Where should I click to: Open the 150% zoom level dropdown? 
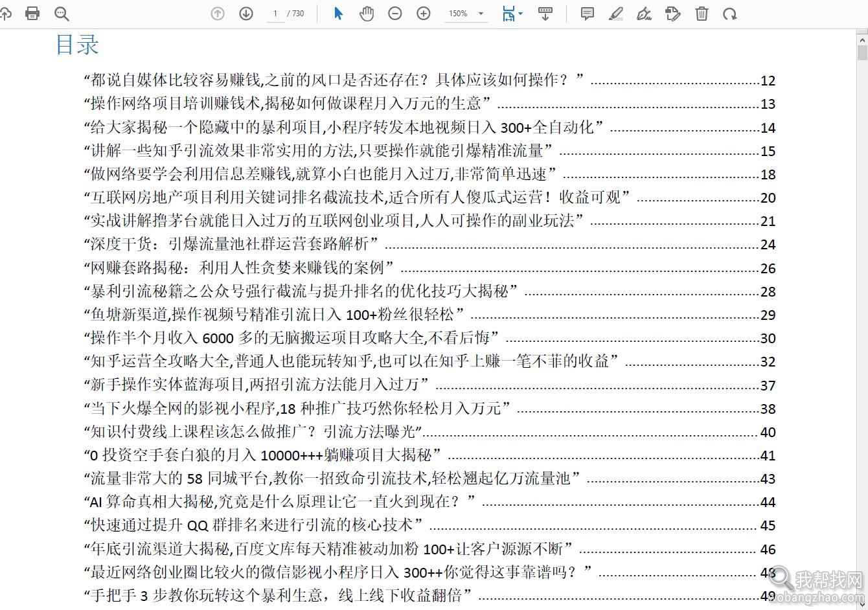point(466,13)
